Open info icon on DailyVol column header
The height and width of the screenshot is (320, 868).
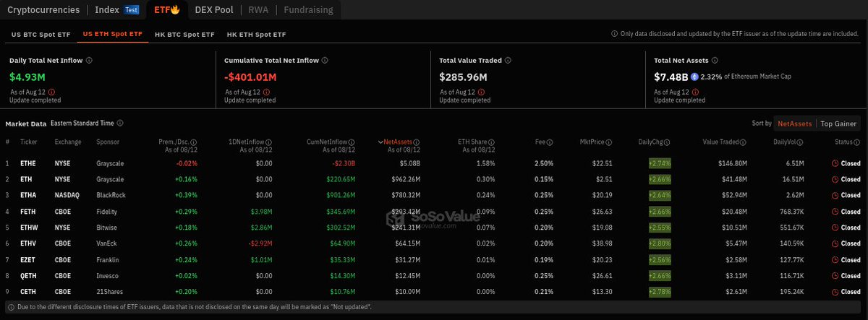click(801, 142)
